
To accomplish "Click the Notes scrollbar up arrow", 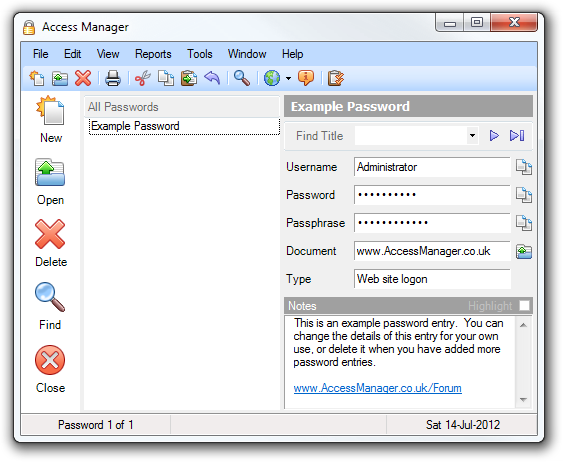I will 524,325.
